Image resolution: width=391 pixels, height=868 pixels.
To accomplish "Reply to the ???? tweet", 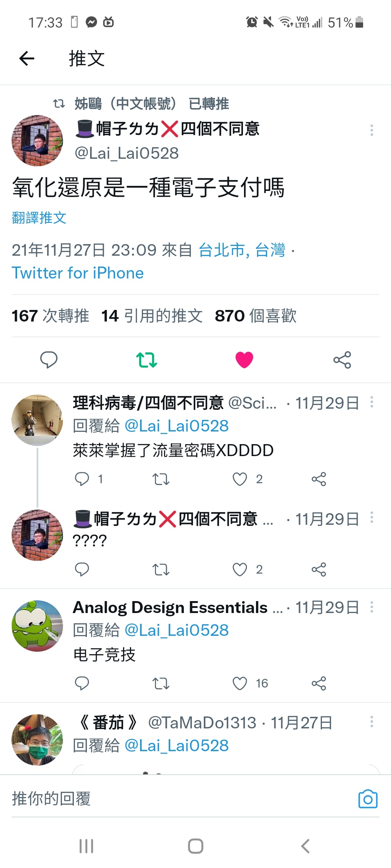I will pos(82,569).
